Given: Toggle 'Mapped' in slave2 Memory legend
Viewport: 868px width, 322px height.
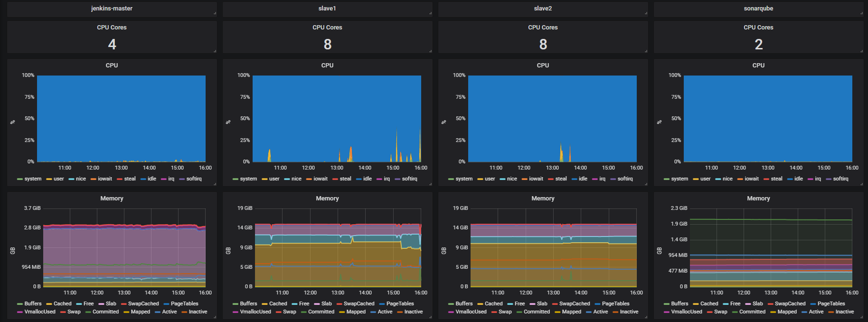Looking at the screenshot, I should [x=572, y=312].
